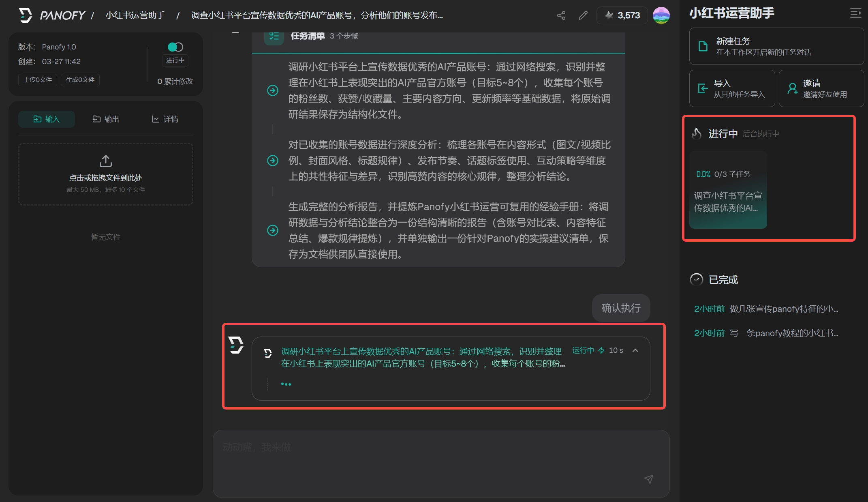Click first task step circle arrow

tap(273, 90)
